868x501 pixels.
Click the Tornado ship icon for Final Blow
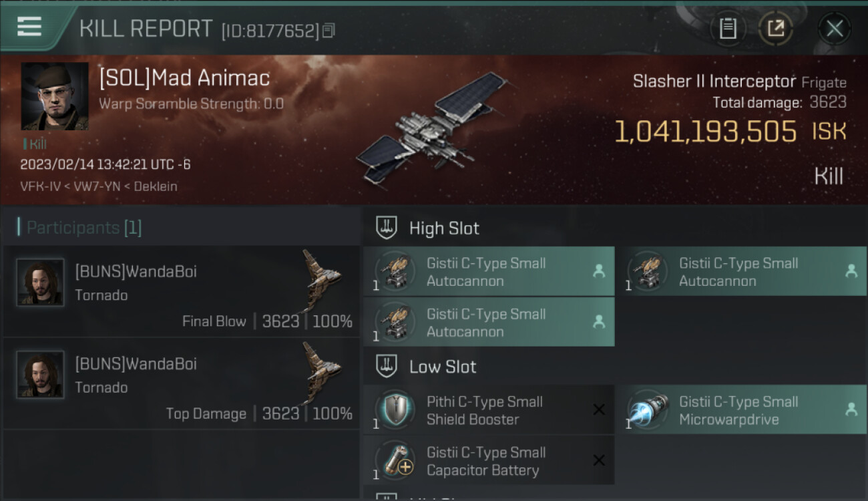pyautogui.click(x=321, y=281)
